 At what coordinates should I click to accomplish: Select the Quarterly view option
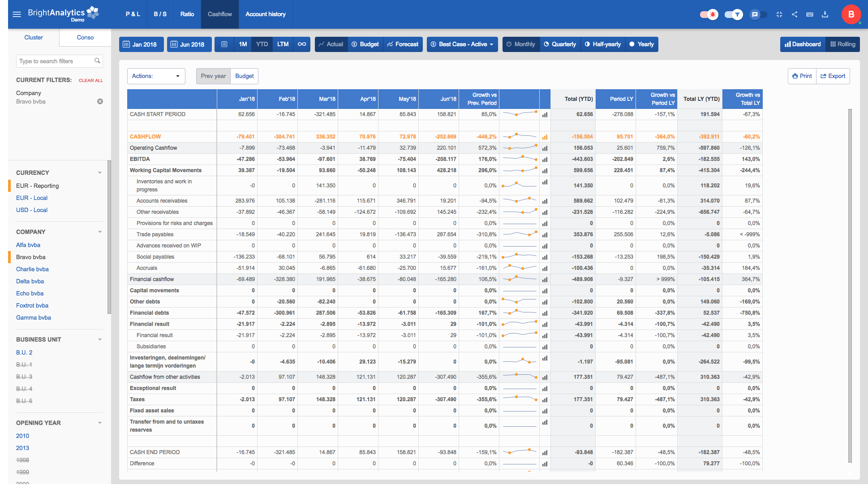click(560, 44)
